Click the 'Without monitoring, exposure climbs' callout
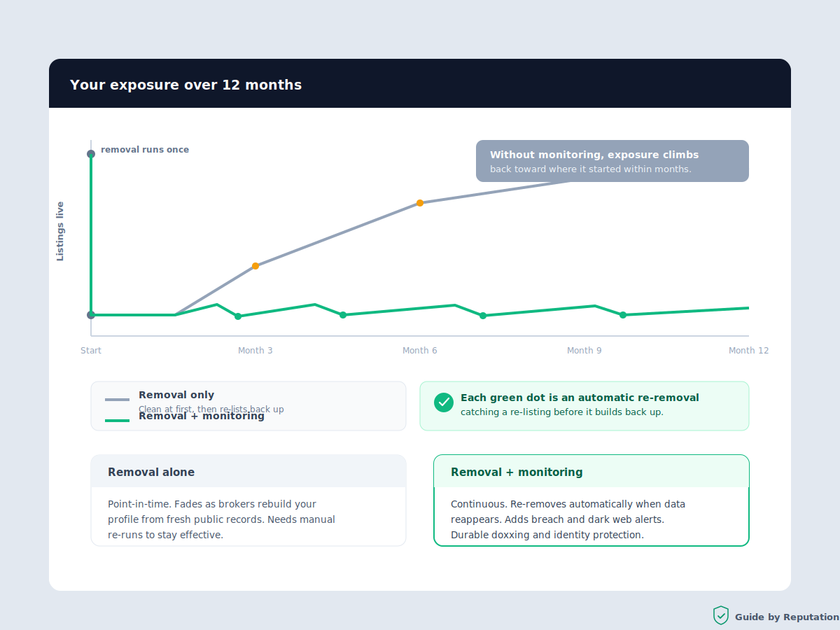This screenshot has height=630, width=840. 612,161
